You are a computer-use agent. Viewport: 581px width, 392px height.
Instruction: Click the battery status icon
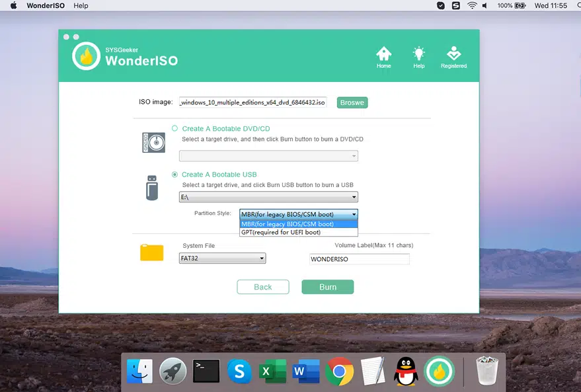520,5
